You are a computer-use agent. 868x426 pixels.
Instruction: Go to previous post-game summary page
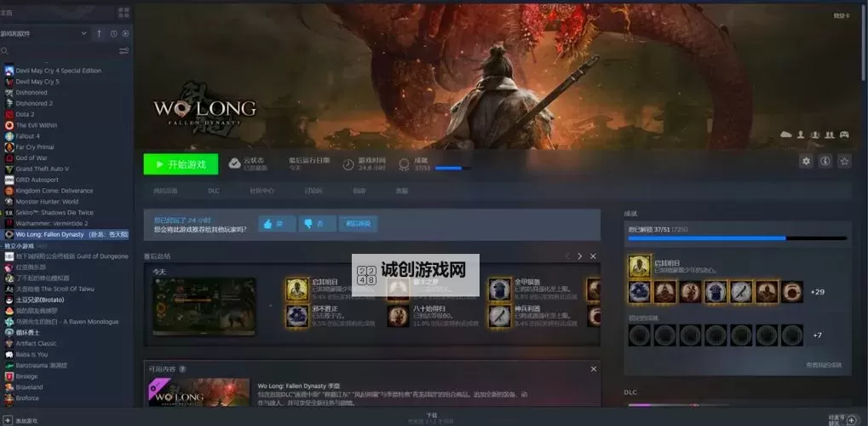tap(566, 256)
